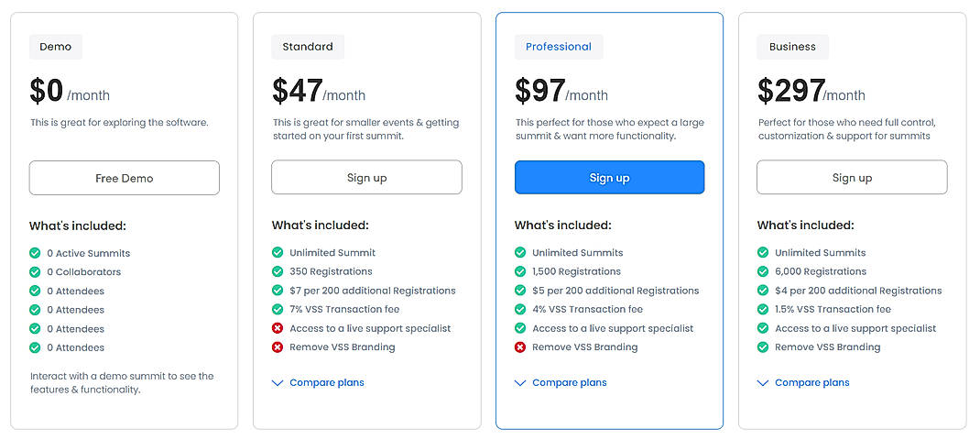The width and height of the screenshot is (980, 440).
Task: Click the blue Professional Sign up button
Action: [609, 177]
